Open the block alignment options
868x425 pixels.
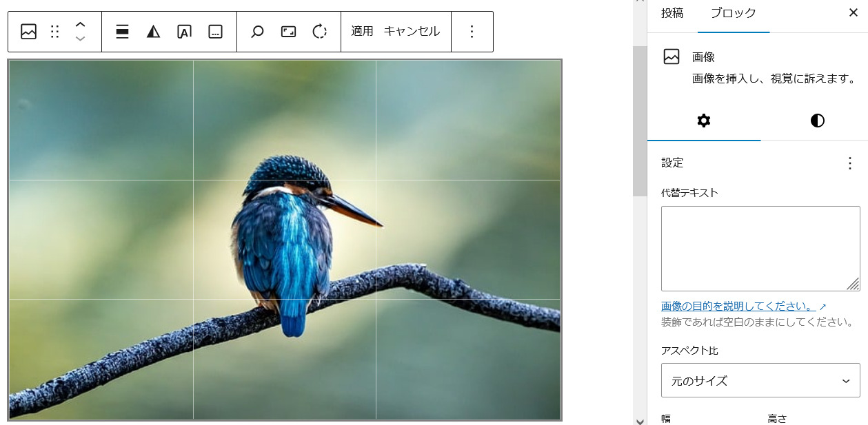(x=122, y=32)
